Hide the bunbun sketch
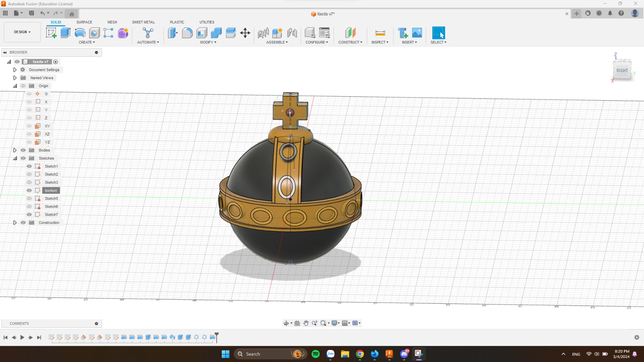The width and height of the screenshot is (644, 362). click(x=29, y=191)
